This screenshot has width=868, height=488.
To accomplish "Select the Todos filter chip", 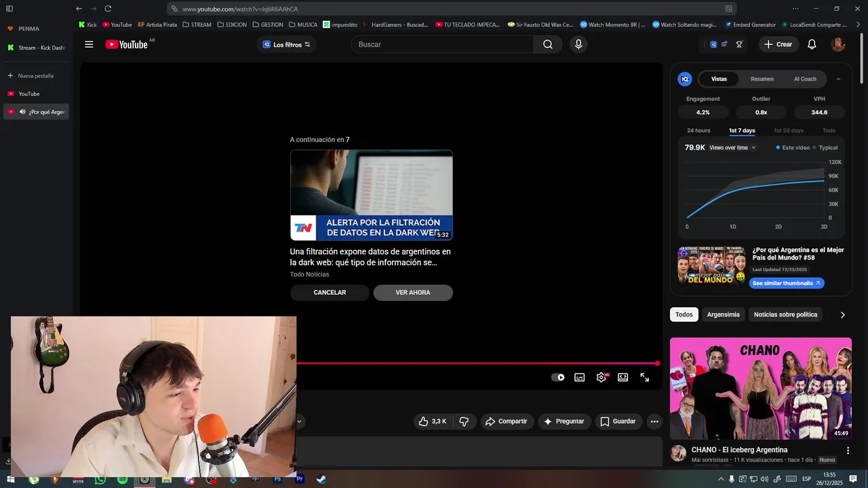I will (684, 314).
